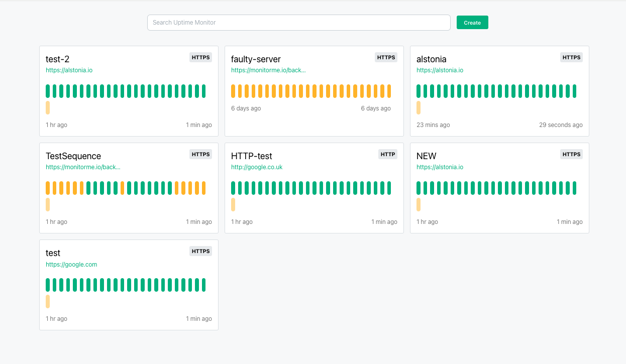Open the test-2 monitor card title
The width and height of the screenshot is (626, 364).
click(x=58, y=59)
